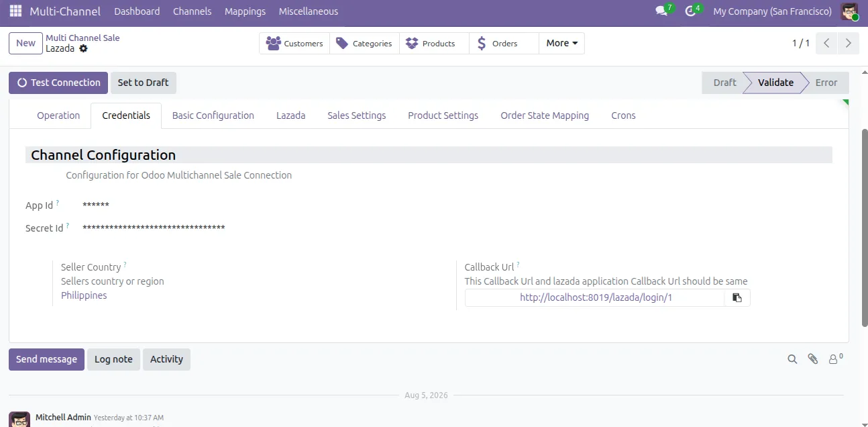
Task: Open the Miscellaneous menu
Action: click(x=309, y=11)
